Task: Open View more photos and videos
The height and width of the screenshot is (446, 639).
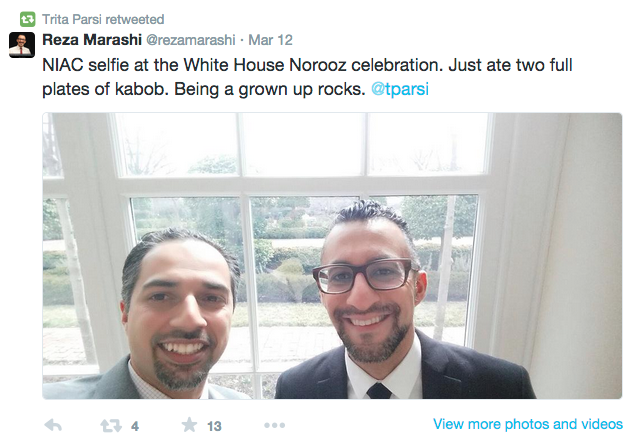Action: [528, 424]
